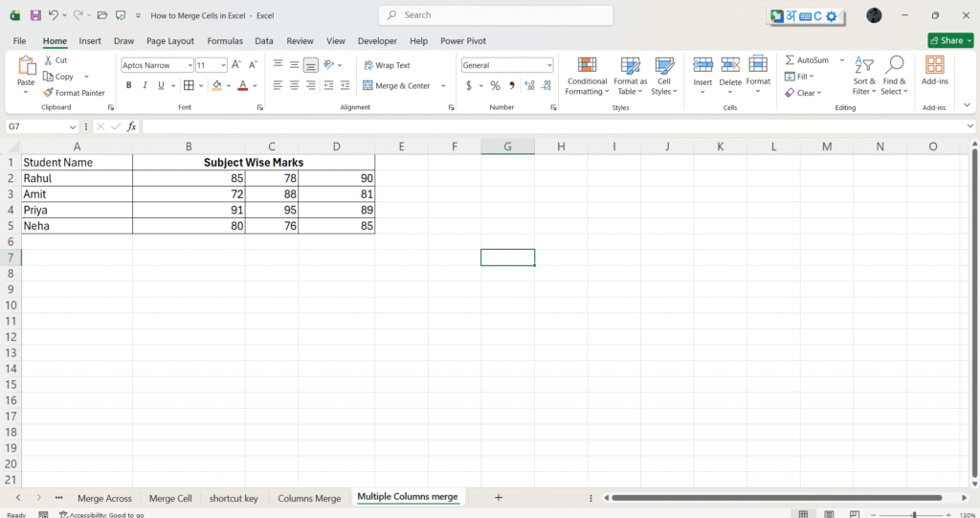This screenshot has width=980, height=518.
Task: Click the orientation text angle icon
Action: click(329, 64)
